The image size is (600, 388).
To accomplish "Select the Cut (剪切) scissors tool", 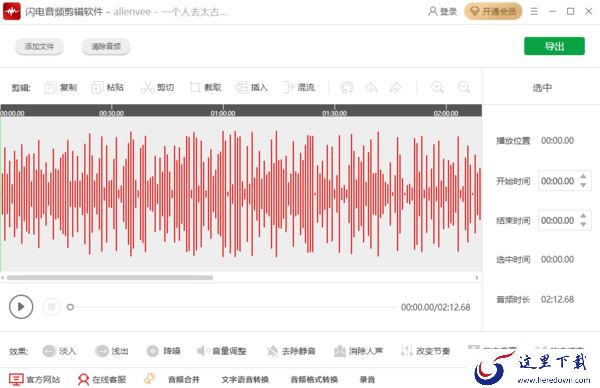I will coord(157,88).
